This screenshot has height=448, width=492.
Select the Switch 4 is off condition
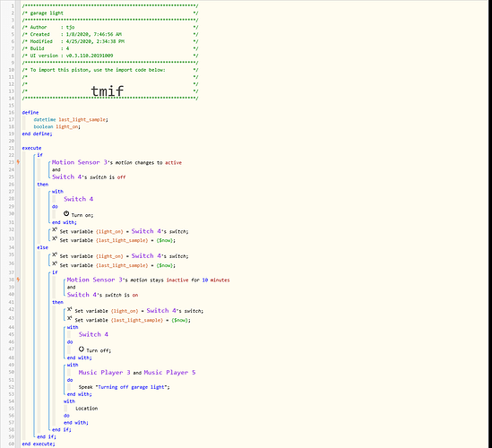tap(89, 177)
